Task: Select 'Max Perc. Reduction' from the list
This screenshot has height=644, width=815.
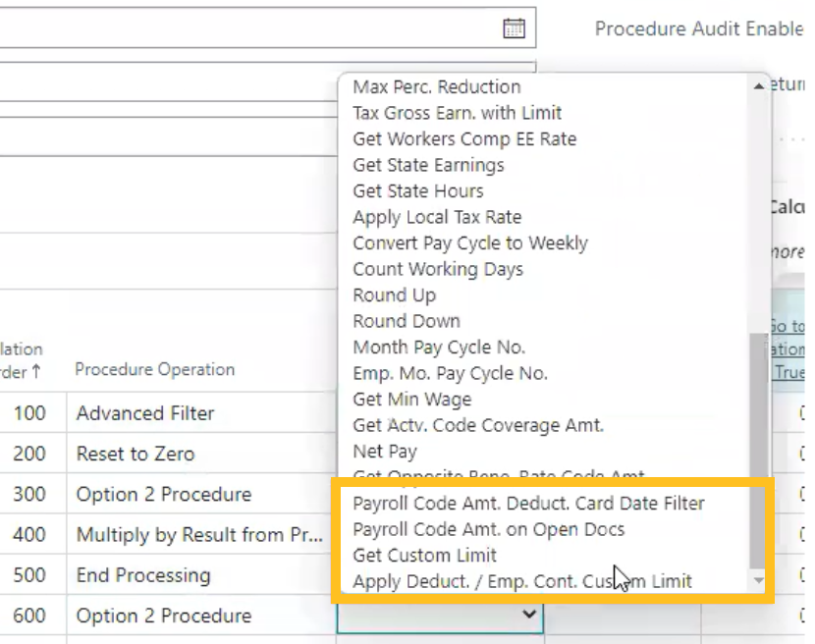Action: [437, 87]
